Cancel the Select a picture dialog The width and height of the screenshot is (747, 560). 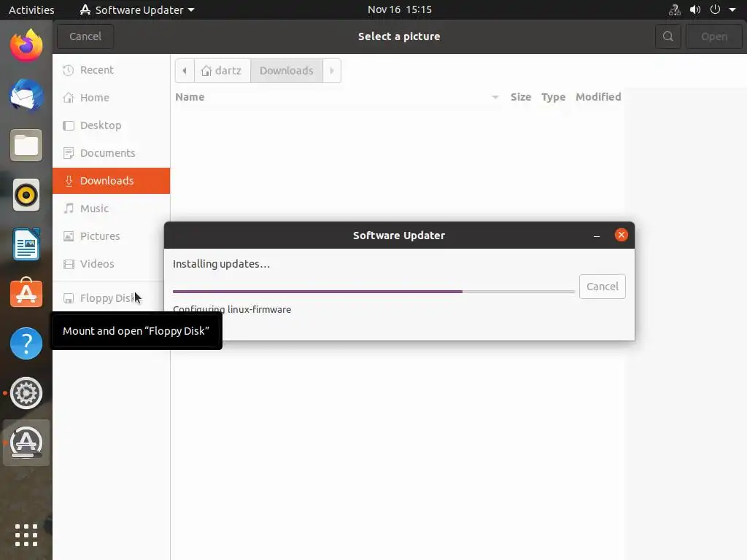click(x=85, y=36)
